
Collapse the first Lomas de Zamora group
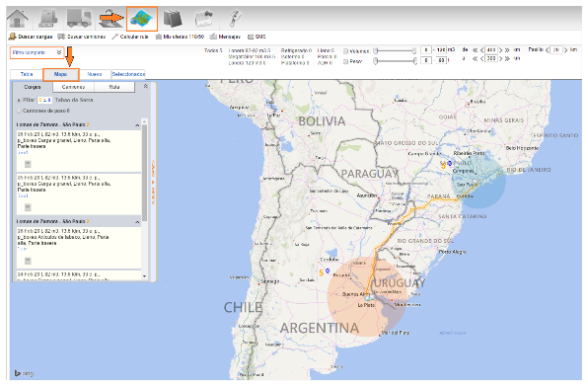point(137,125)
